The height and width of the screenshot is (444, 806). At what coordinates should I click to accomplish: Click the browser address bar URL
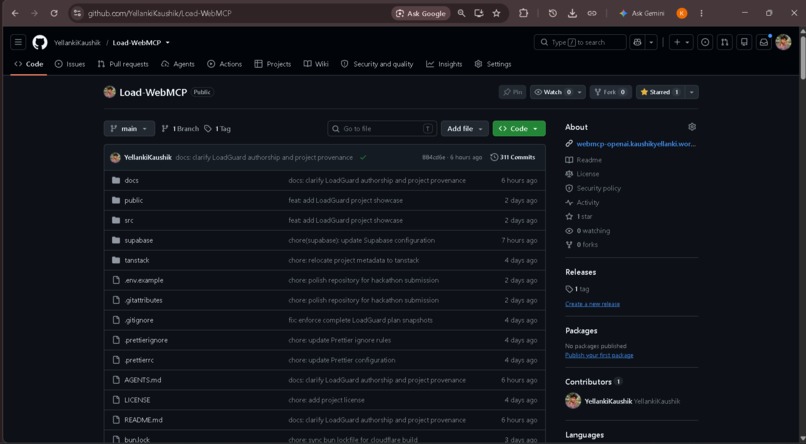point(160,13)
